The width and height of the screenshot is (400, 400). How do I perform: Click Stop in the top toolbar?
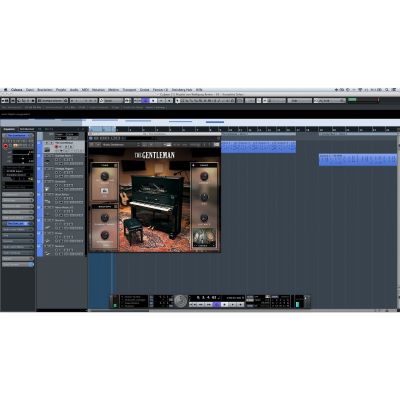153,100
